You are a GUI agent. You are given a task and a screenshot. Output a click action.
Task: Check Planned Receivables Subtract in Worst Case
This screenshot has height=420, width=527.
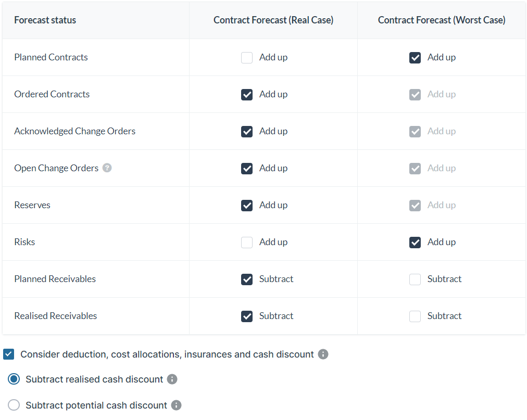click(x=415, y=279)
